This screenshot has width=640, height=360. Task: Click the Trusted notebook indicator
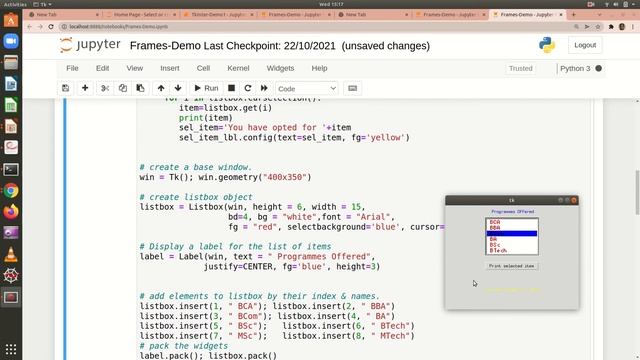pos(520,69)
